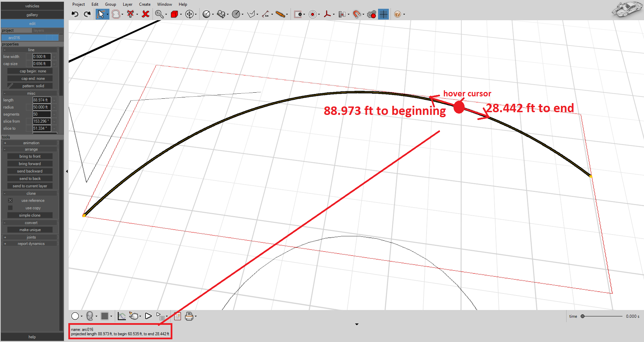Click the orange rolling pin icon
The width and height of the screenshot is (644, 342).
280,14
